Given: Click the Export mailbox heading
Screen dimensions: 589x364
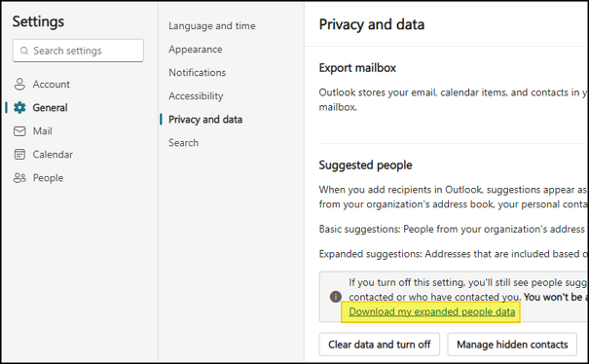Looking at the screenshot, I should coord(357,68).
